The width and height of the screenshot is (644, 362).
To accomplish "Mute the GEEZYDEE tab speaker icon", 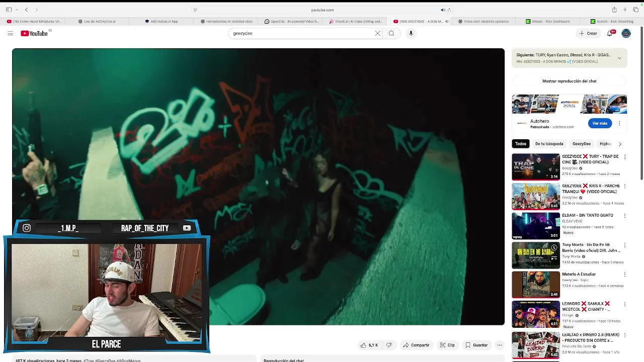I will point(447,22).
